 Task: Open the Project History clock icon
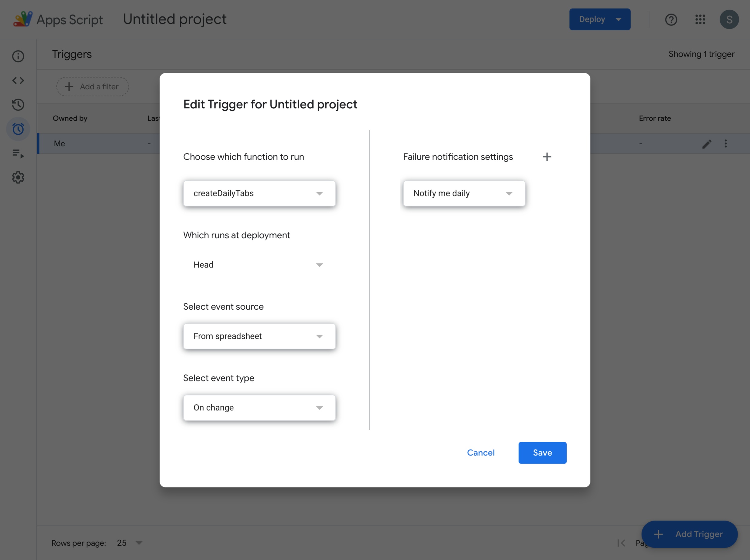coord(18,105)
